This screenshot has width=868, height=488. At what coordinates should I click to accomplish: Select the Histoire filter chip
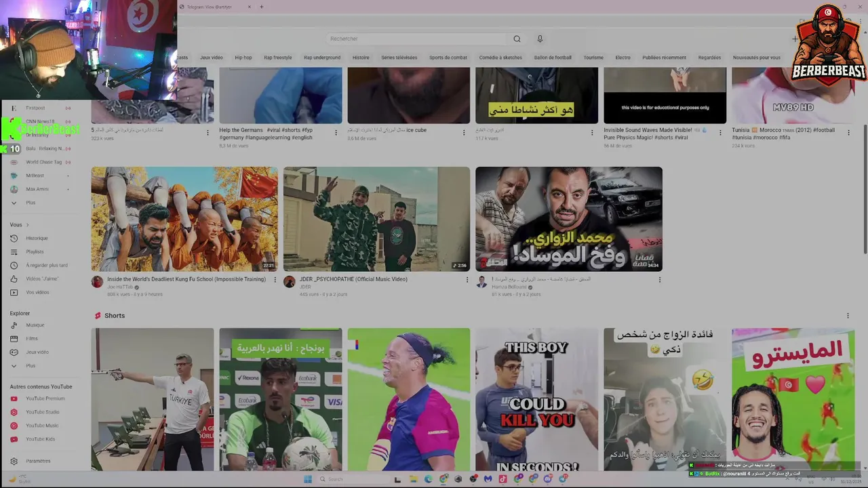tap(361, 58)
